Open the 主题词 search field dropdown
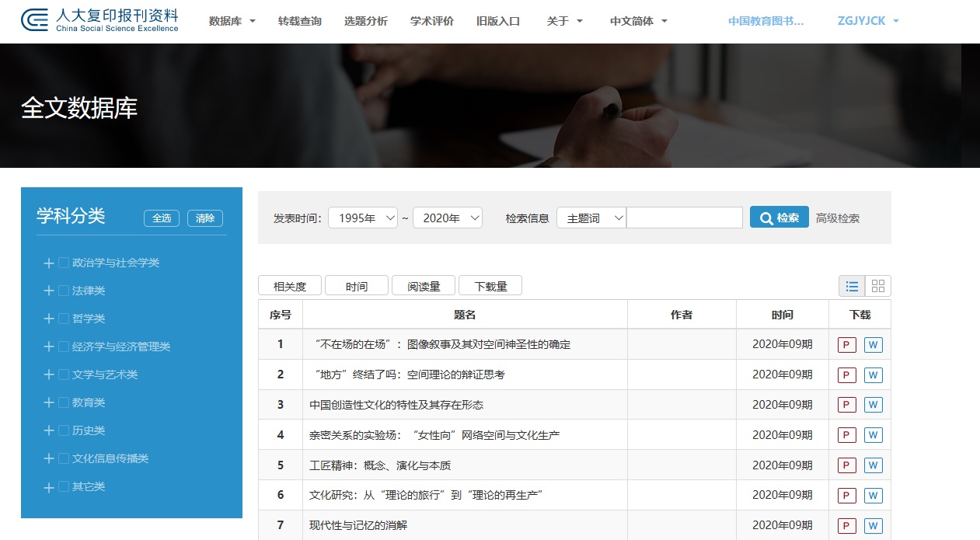Viewport: 980px width, 540px height. (591, 218)
